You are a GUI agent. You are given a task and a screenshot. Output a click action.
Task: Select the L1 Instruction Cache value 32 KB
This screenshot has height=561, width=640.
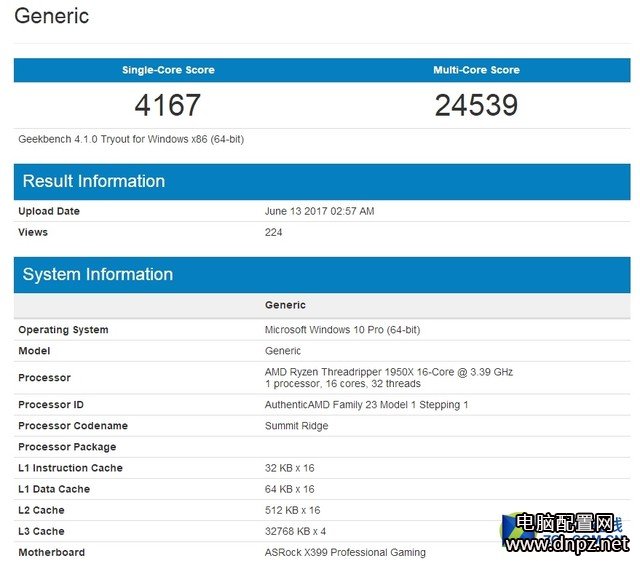click(x=289, y=468)
